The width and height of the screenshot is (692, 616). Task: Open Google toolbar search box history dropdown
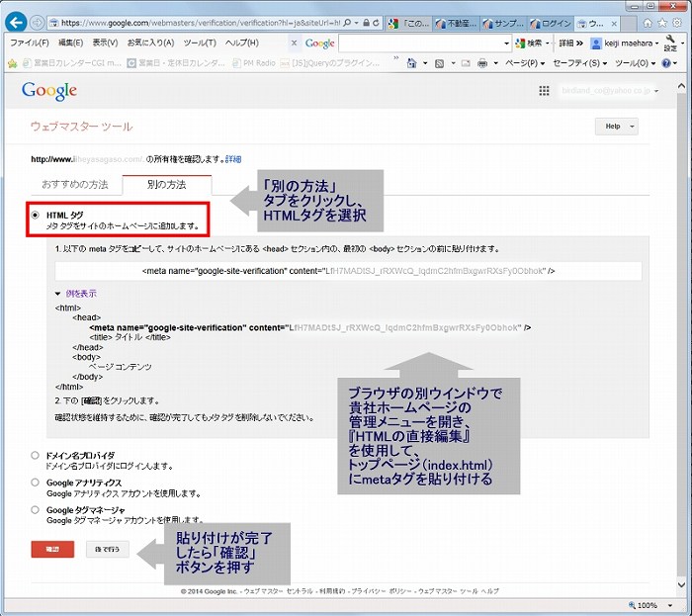click(x=506, y=44)
